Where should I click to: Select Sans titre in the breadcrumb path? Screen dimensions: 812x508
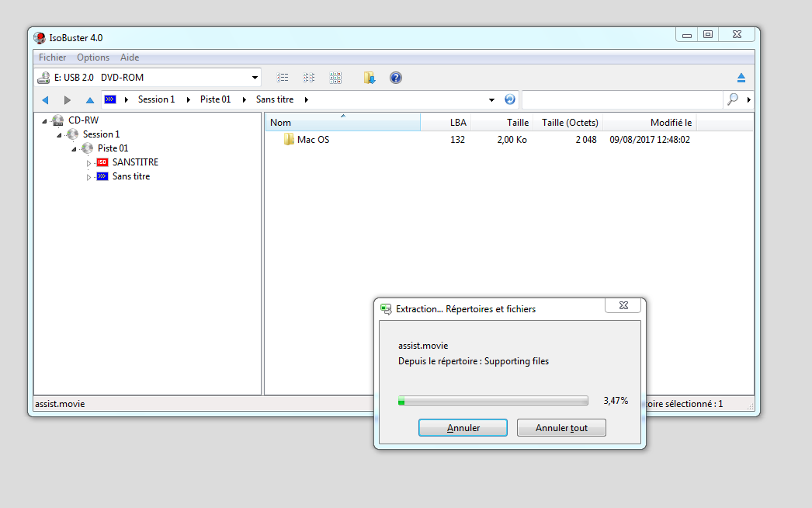click(x=275, y=99)
